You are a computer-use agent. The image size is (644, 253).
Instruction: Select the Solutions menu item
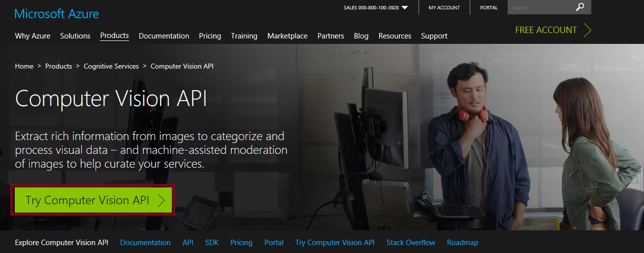tap(75, 36)
